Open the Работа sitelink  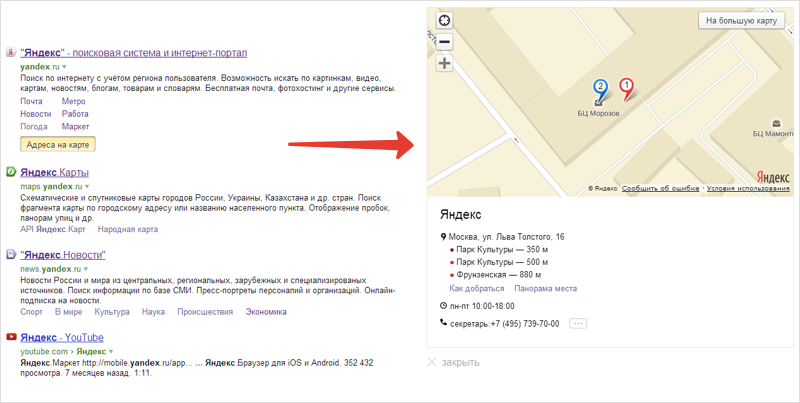tap(75, 114)
